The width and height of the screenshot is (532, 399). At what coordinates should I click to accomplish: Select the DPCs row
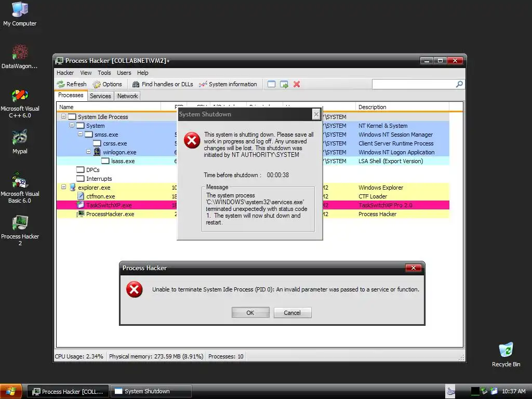(253, 170)
